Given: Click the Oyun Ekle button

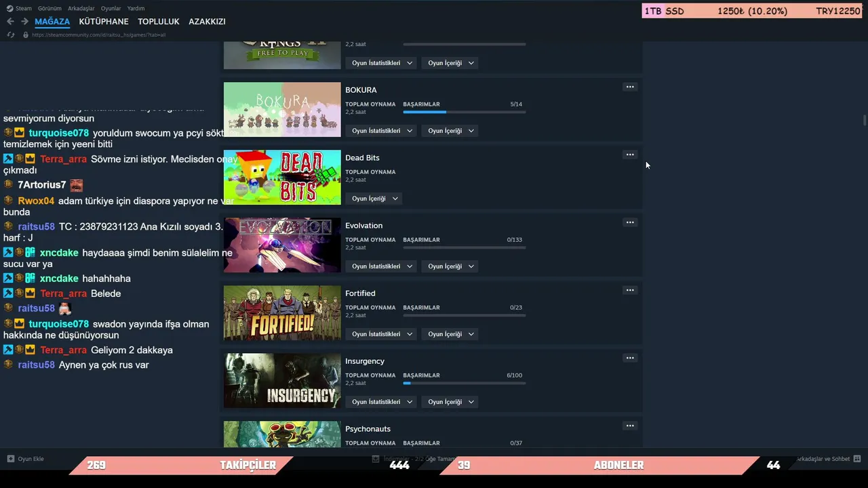Looking at the screenshot, I should coord(25,459).
